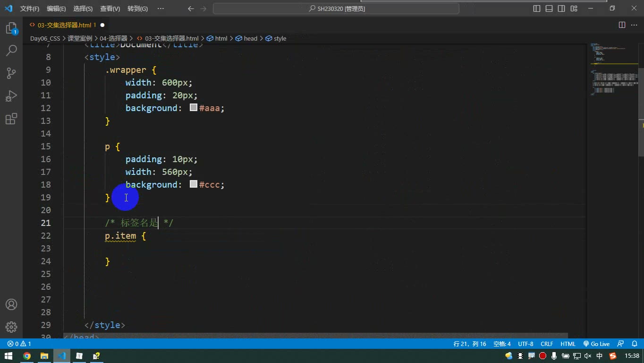
Task: Open the 文件(F) menu
Action: tap(29, 9)
